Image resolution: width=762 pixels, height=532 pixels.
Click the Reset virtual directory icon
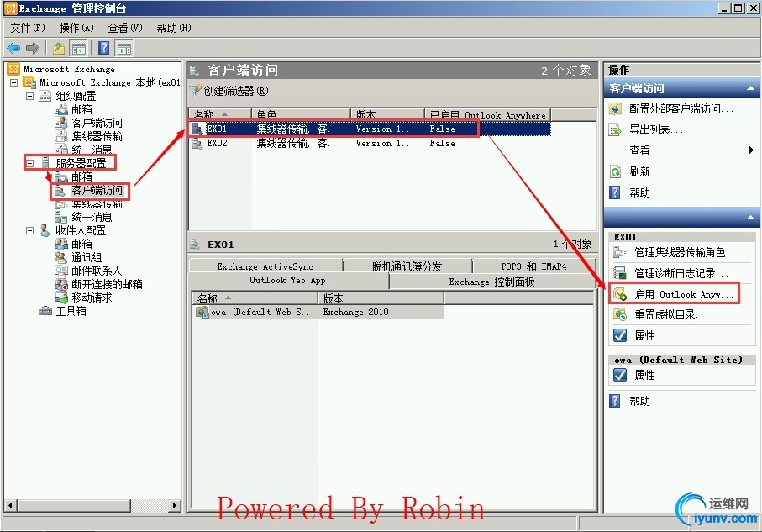coord(620,314)
